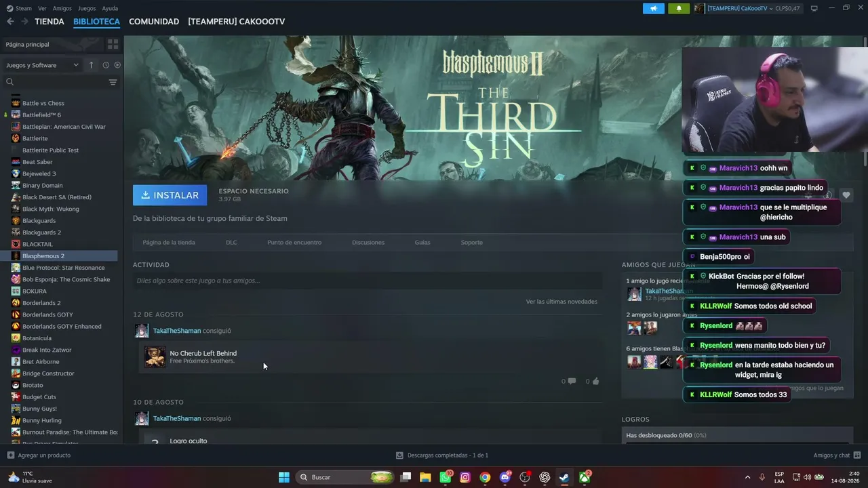Switch to the COMUNIDAD tab

click(154, 22)
